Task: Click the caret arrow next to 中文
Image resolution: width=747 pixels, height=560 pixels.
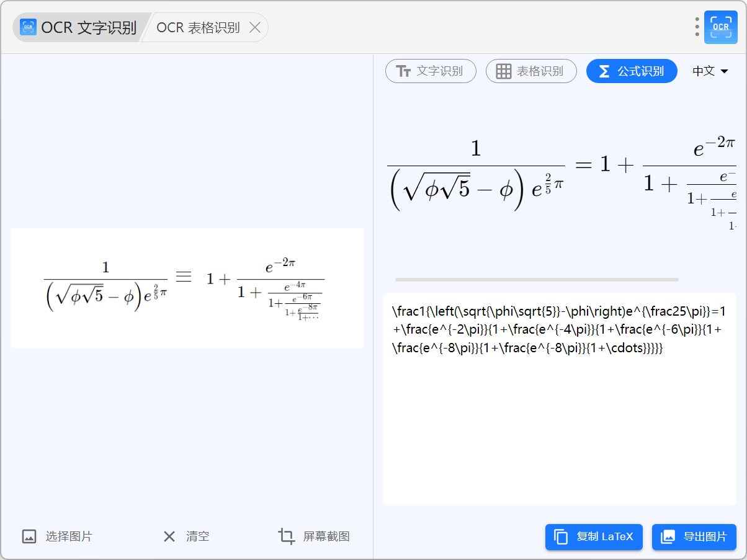Action: 724,72
